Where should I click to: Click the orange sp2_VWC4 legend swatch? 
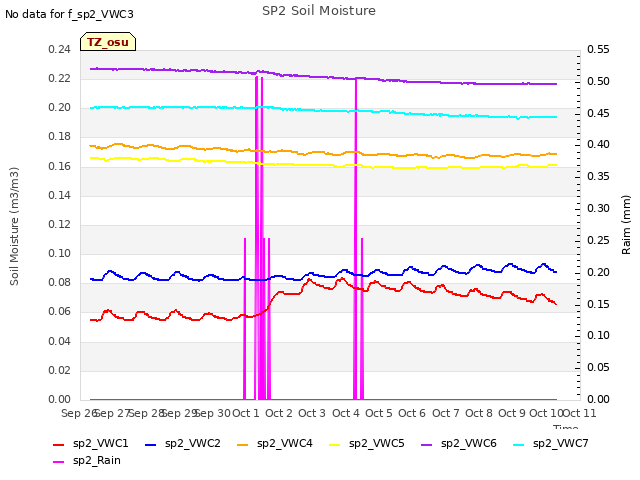coord(242,444)
